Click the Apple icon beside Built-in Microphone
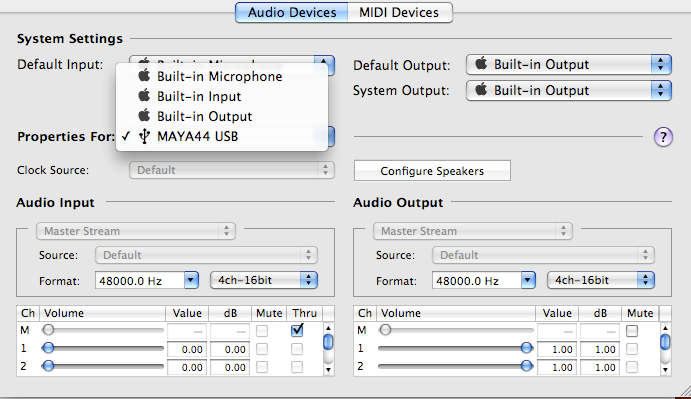Screen dimensions: 691x399 click(144, 76)
